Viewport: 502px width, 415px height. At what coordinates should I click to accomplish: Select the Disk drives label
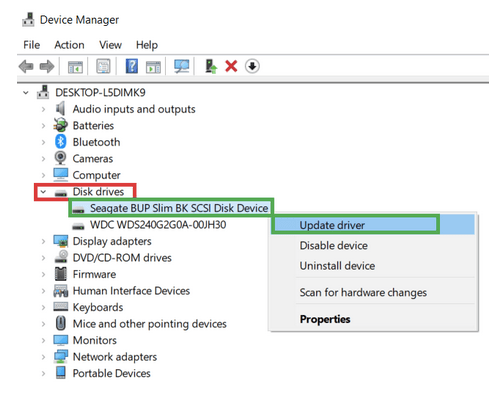98,192
